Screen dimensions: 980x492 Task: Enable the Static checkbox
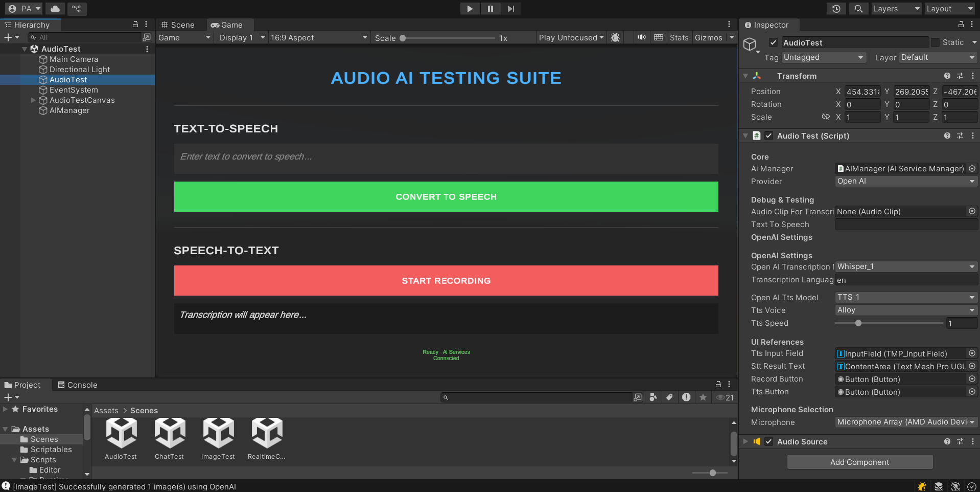point(935,42)
